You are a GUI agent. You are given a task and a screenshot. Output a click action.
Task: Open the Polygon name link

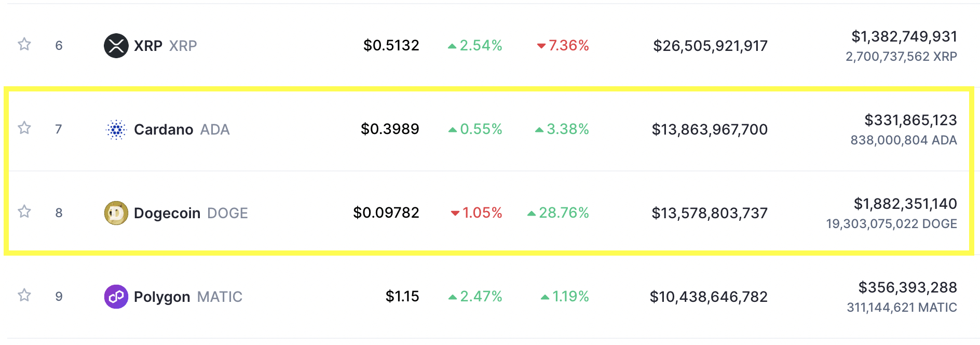(x=162, y=297)
